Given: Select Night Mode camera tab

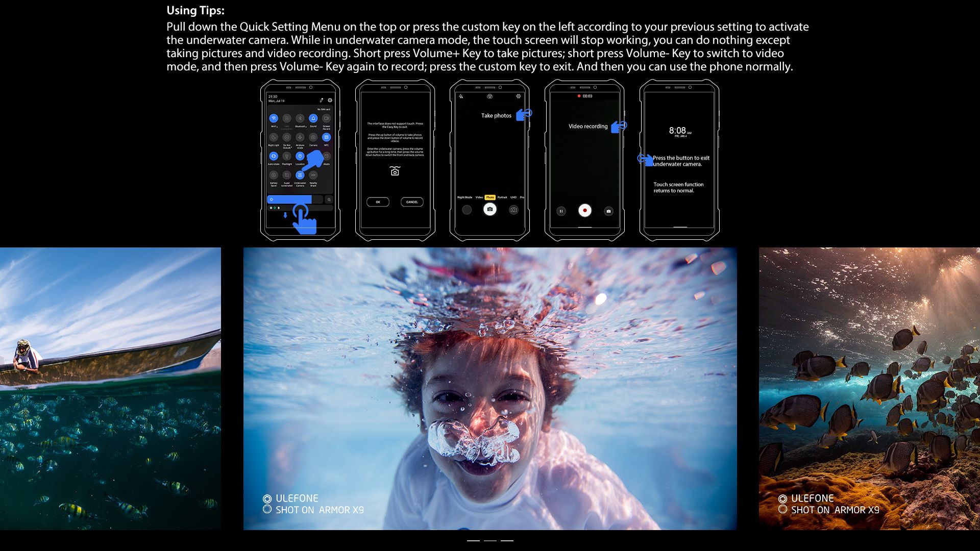Looking at the screenshot, I should 464,197.
